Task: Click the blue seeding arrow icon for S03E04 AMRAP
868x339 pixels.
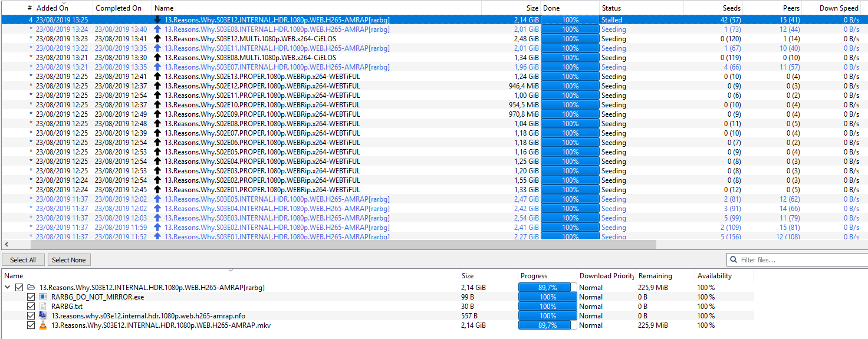Action: pos(157,208)
